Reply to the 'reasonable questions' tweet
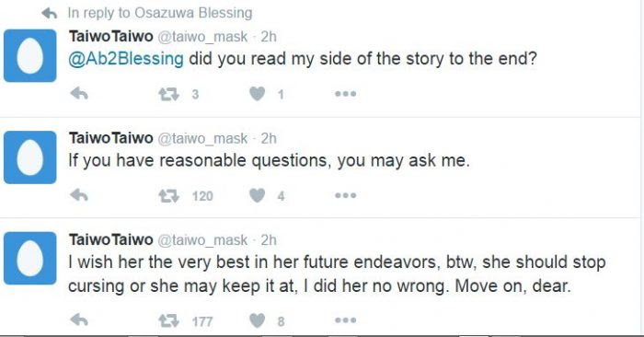Screen dimensions: 644x337 (x=79, y=195)
